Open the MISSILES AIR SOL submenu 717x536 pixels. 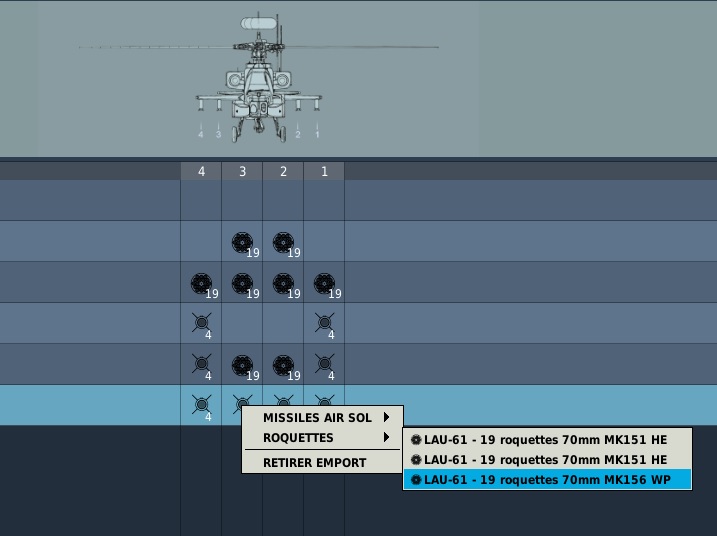[x=322, y=418]
